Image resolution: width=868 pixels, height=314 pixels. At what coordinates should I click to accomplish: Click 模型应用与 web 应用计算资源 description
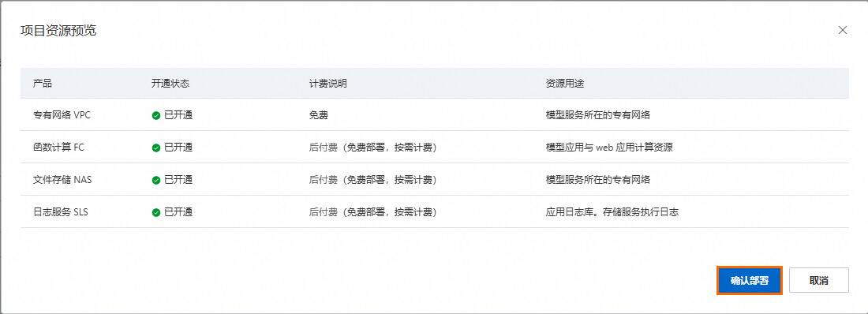coord(609,148)
